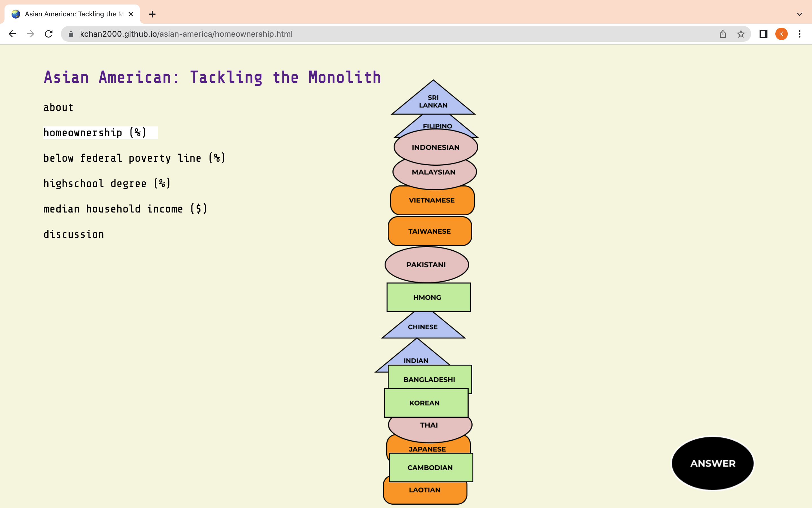
Task: Go back to the previous page
Action: [12, 34]
